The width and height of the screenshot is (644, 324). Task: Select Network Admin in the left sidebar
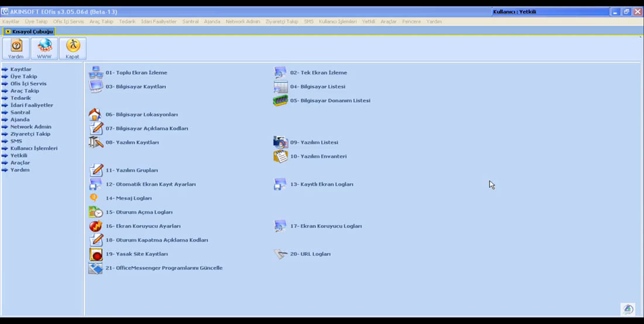[31, 127]
